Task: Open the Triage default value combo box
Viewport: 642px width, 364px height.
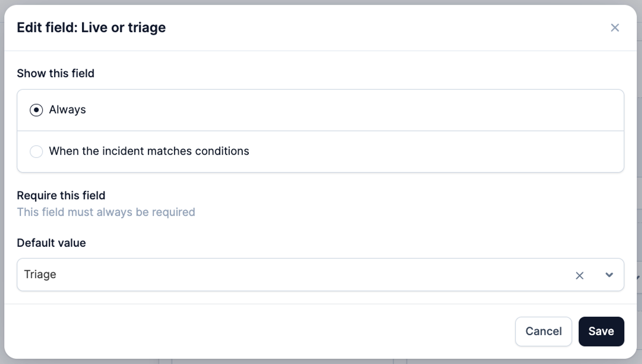Action: 289,275
